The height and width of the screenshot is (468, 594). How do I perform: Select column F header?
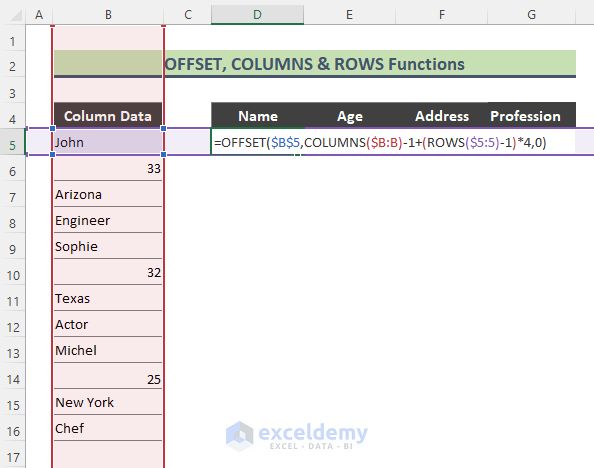(x=441, y=15)
